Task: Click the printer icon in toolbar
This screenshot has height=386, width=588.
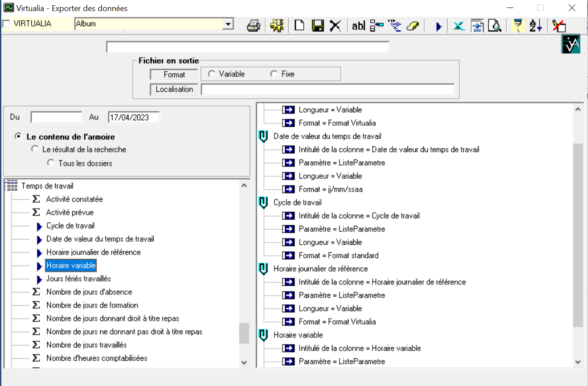Action: (x=254, y=26)
